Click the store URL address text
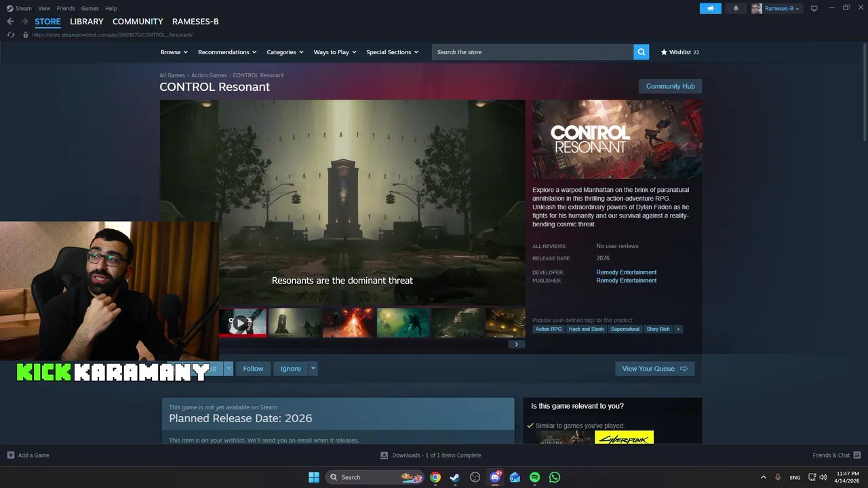 [112, 35]
